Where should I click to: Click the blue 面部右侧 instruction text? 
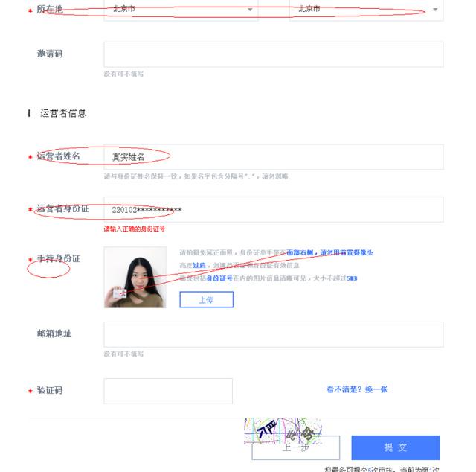click(x=300, y=252)
